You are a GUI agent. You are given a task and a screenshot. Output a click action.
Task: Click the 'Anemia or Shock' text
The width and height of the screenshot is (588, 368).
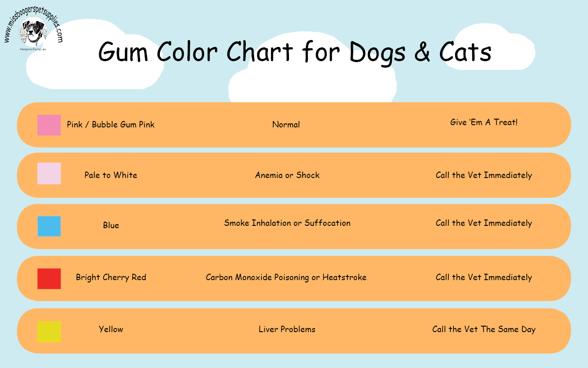click(287, 175)
